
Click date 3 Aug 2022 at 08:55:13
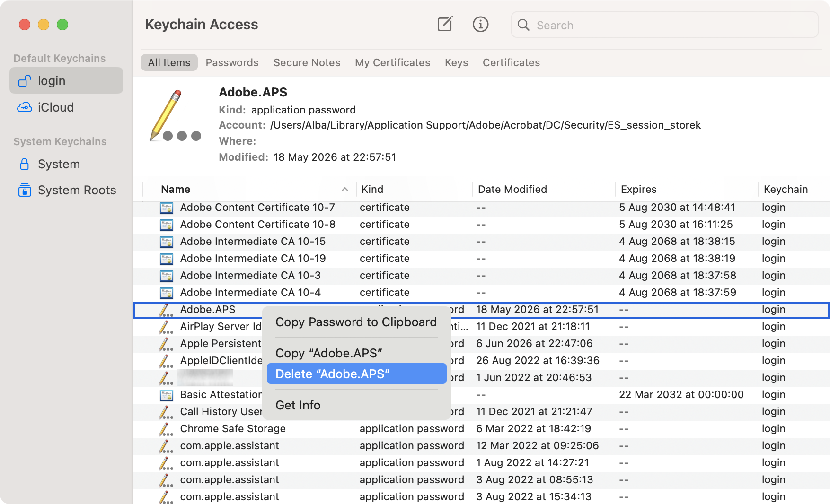[534, 480]
